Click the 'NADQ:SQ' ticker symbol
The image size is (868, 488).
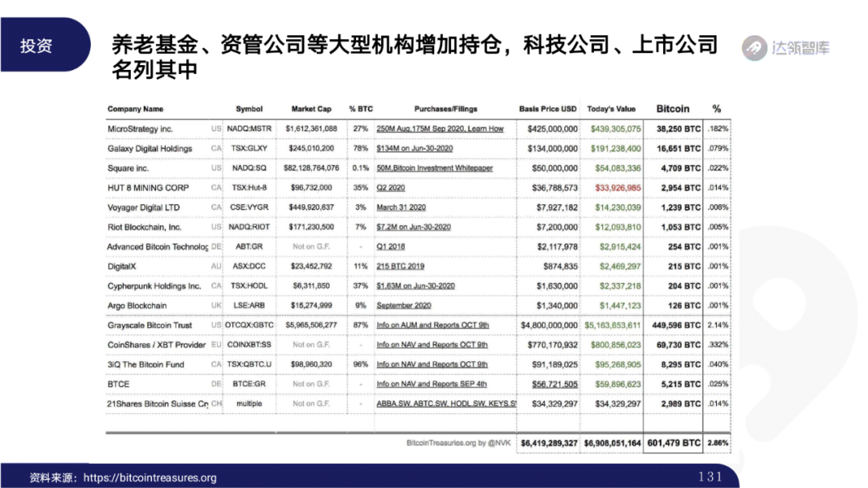(x=249, y=168)
